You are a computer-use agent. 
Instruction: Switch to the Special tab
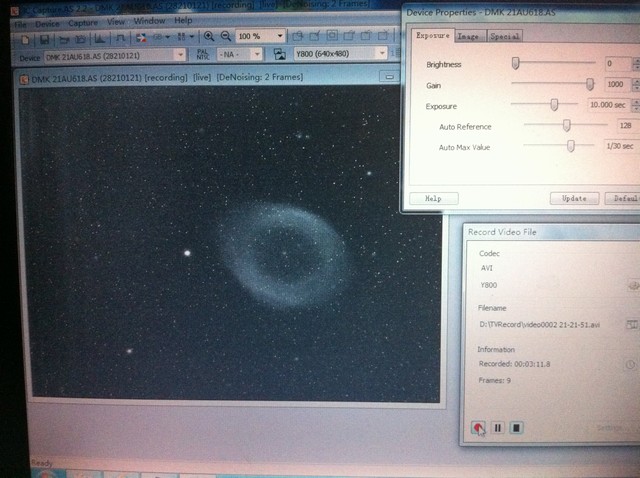pyautogui.click(x=504, y=36)
